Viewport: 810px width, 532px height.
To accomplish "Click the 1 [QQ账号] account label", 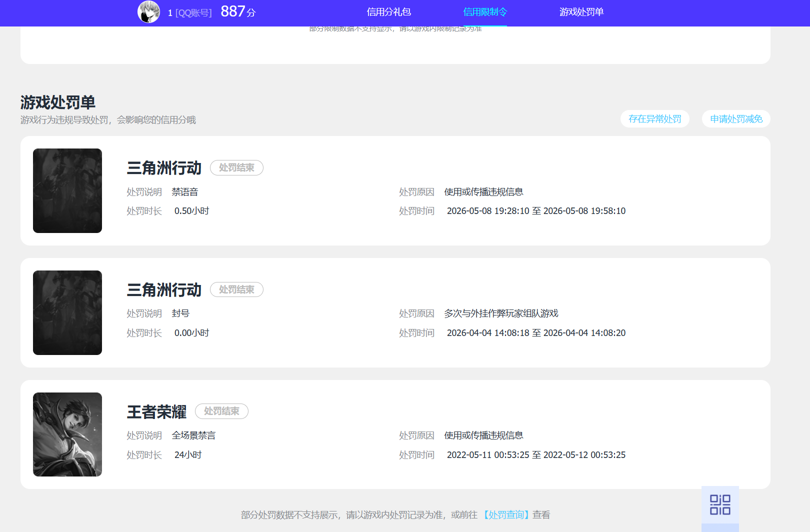I will tap(190, 12).
